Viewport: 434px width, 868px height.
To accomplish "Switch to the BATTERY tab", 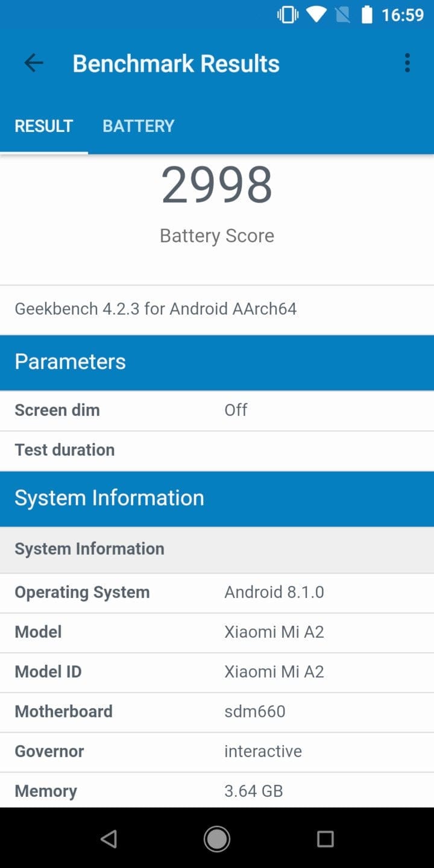I will [138, 126].
